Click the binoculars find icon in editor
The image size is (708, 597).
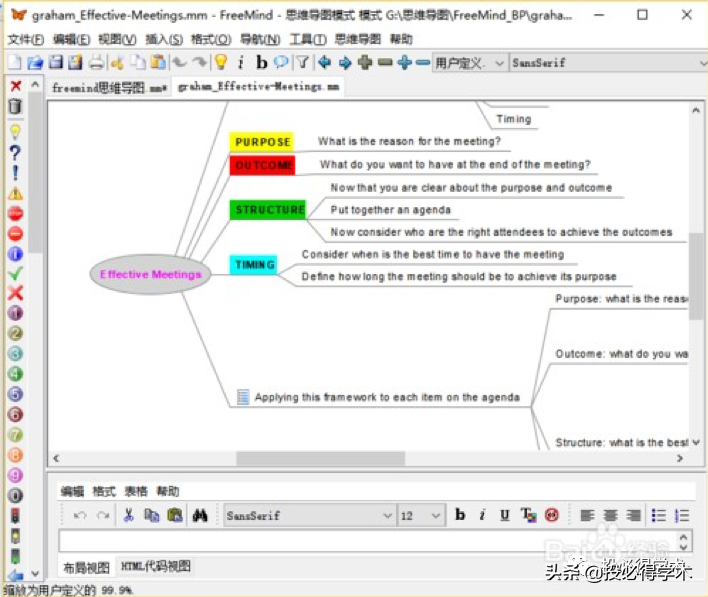(x=199, y=515)
